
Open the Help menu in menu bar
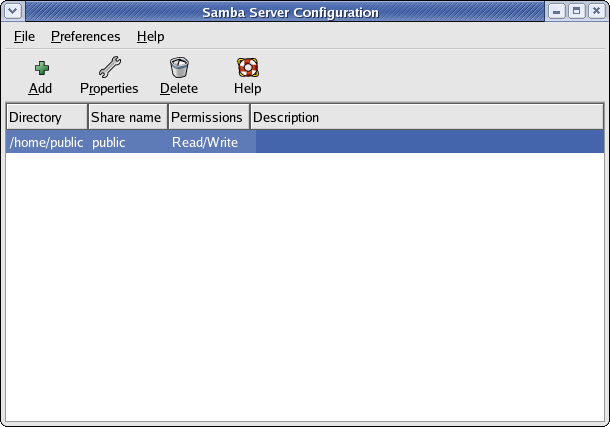(x=151, y=37)
